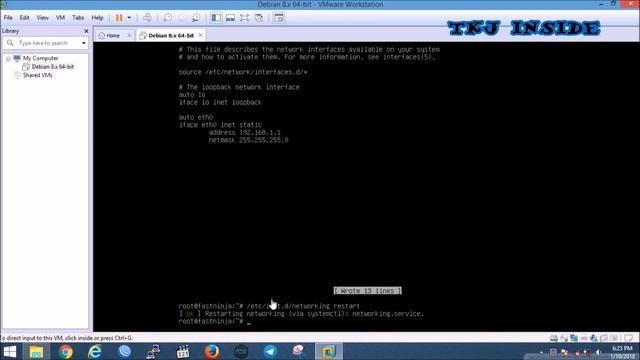640x360 pixels.
Task: Open the Help menu
Action: (x=97, y=18)
